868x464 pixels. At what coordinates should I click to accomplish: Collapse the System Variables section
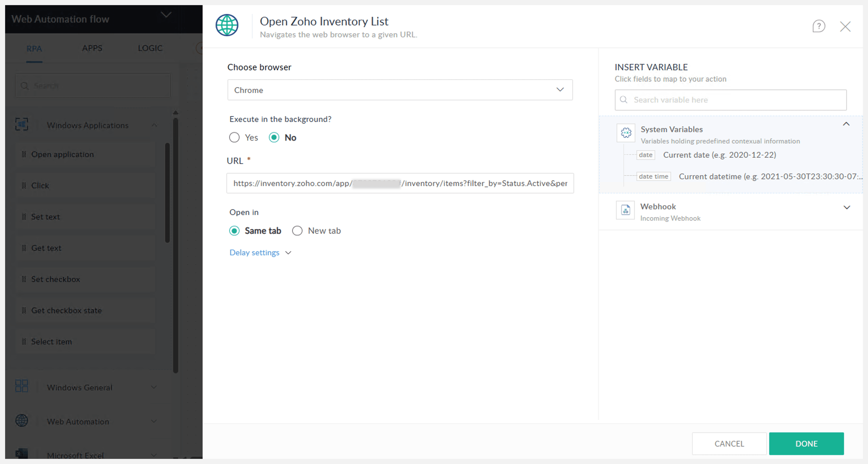click(x=846, y=124)
